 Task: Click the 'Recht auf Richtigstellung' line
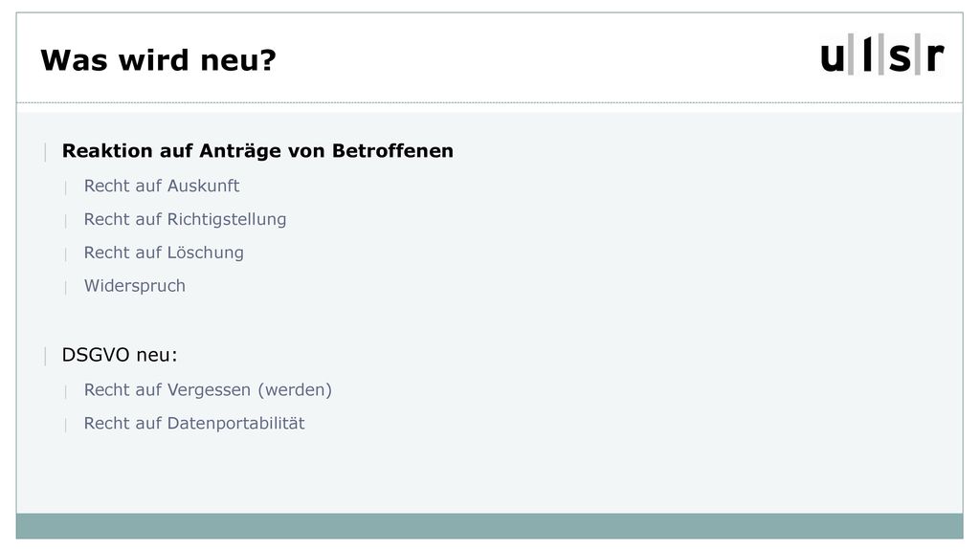pyautogui.click(x=185, y=219)
